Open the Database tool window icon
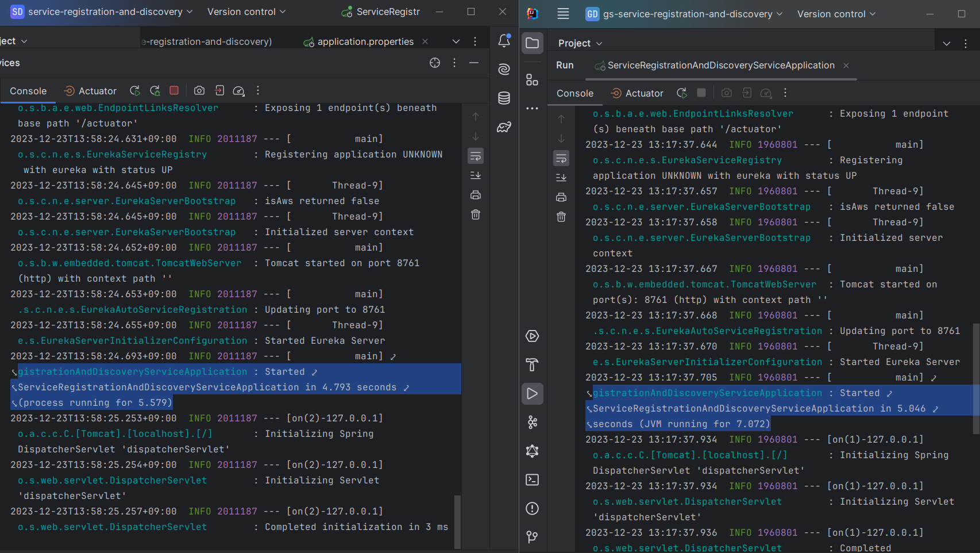Image resolution: width=980 pixels, height=553 pixels. tap(504, 98)
